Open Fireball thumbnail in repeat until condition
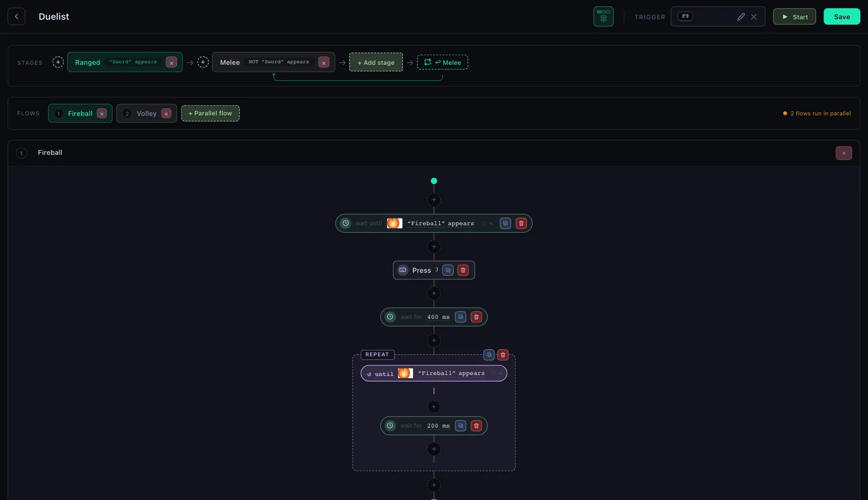 pos(405,373)
